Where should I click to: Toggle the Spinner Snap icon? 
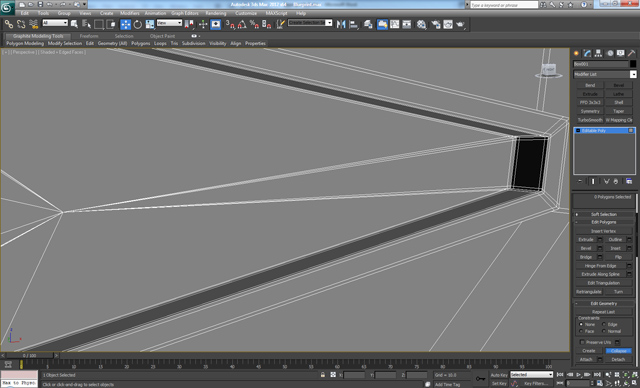(x=267, y=24)
